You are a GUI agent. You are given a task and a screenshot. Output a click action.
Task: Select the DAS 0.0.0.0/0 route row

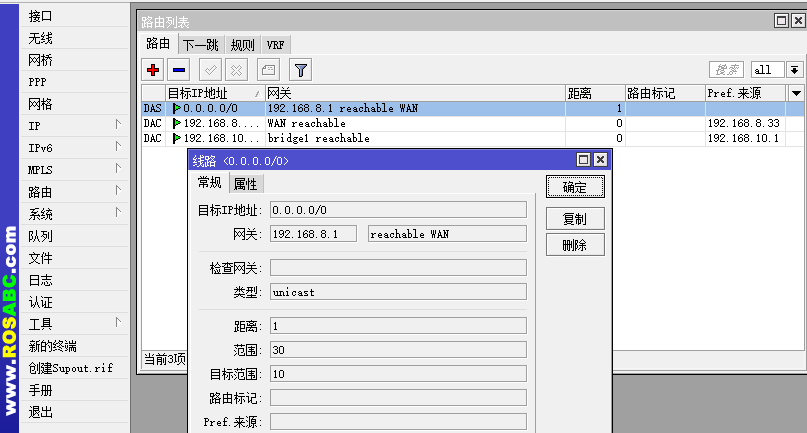(472, 109)
